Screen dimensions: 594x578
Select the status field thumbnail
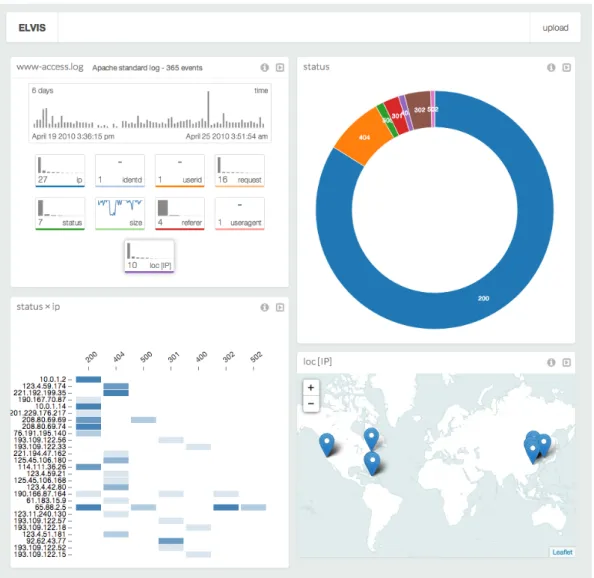click(x=60, y=213)
